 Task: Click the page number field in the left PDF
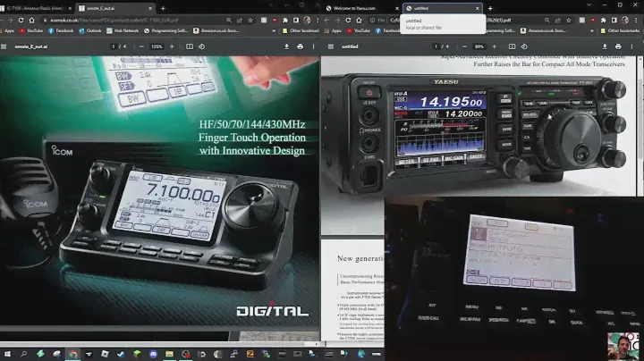[x=113, y=46]
